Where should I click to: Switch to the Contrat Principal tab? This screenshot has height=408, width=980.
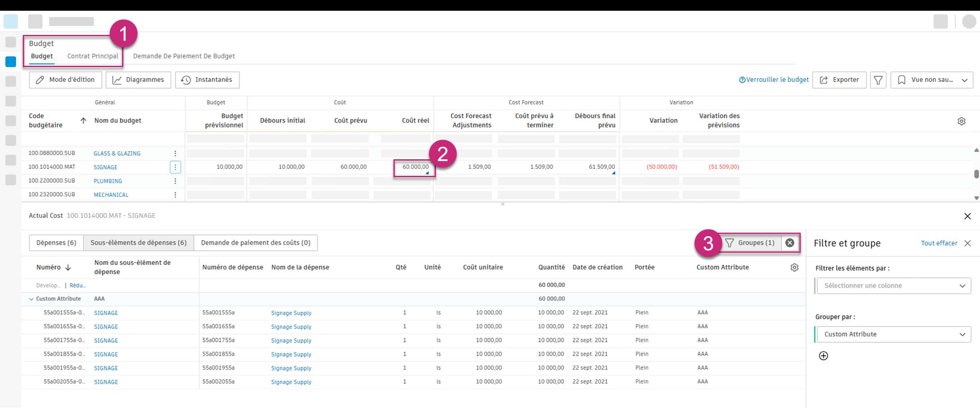pos(93,56)
